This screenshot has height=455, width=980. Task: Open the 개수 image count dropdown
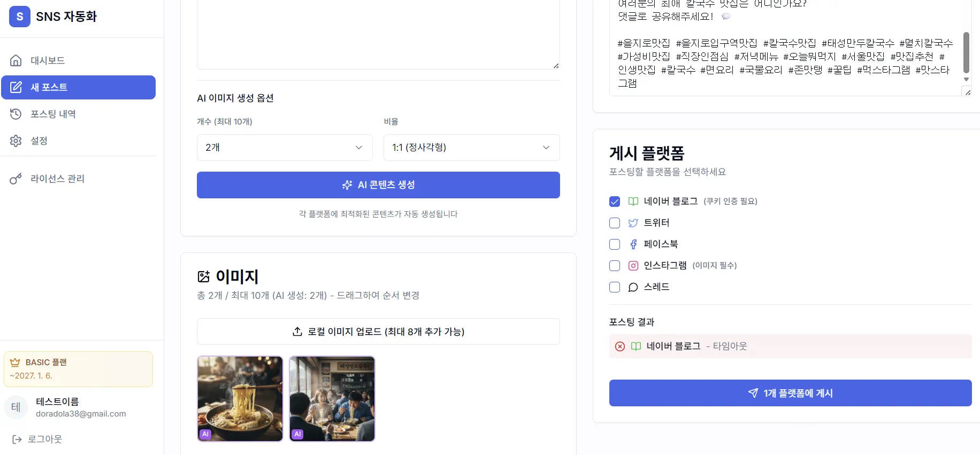point(284,148)
